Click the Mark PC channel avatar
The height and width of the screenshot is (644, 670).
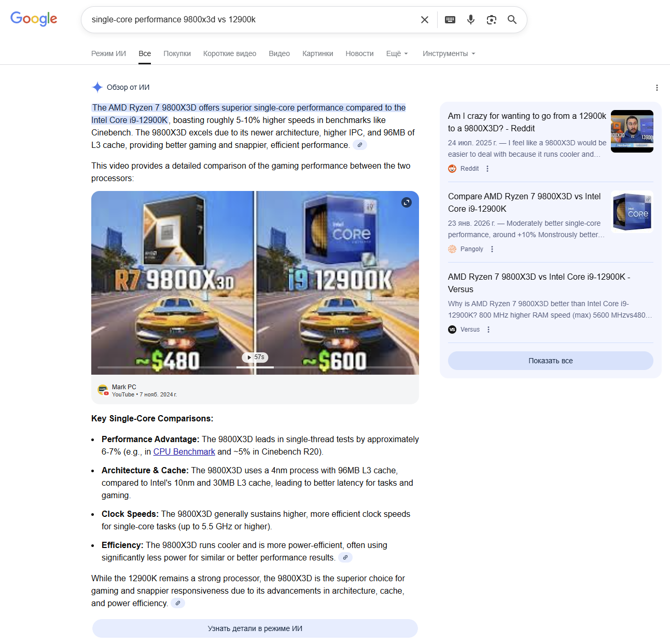click(103, 390)
